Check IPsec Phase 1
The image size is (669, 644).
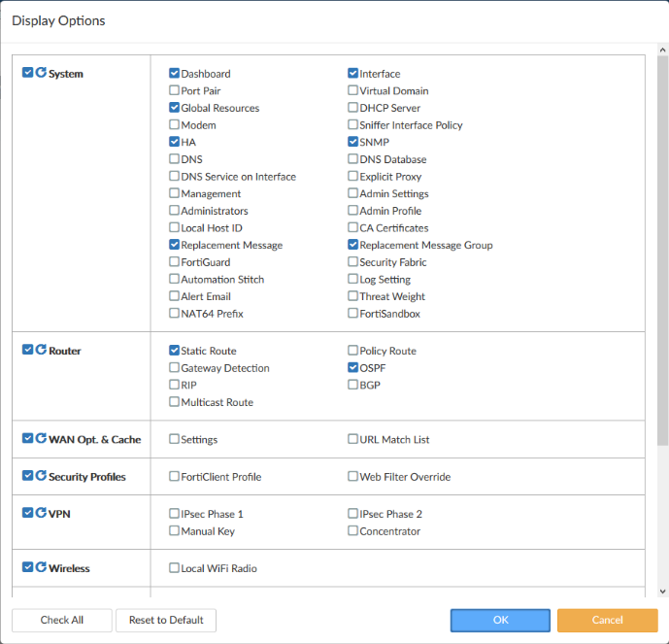pyautogui.click(x=174, y=513)
